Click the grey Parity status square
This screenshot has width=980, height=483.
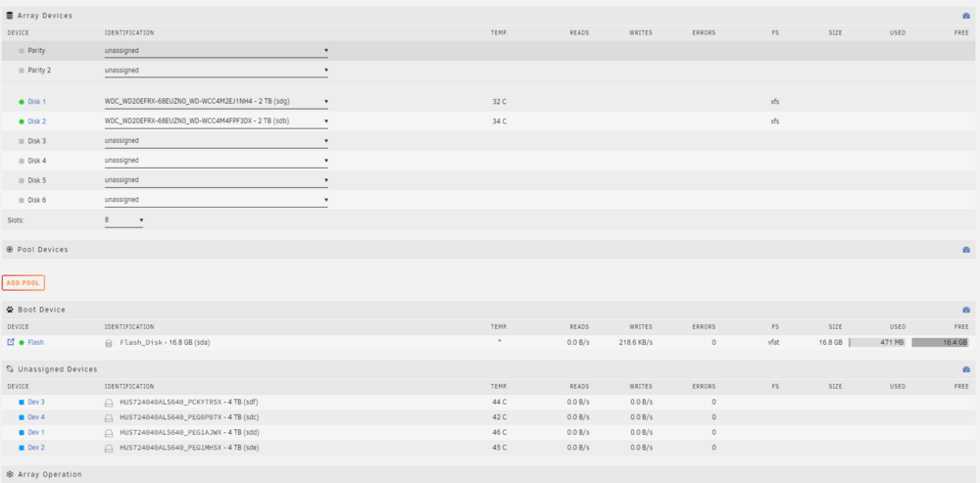(22, 51)
